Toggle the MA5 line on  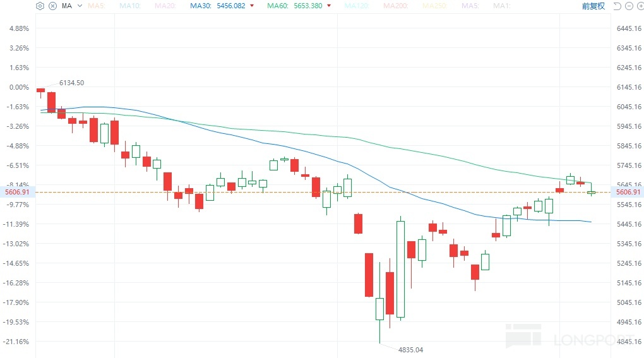tap(96, 6)
